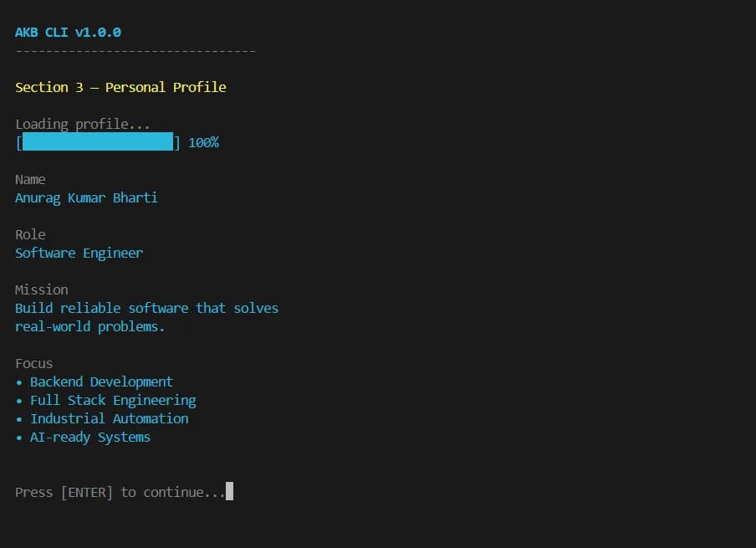Image resolution: width=756 pixels, height=548 pixels.
Task: Click the blue loading progress bar
Action: point(98,142)
